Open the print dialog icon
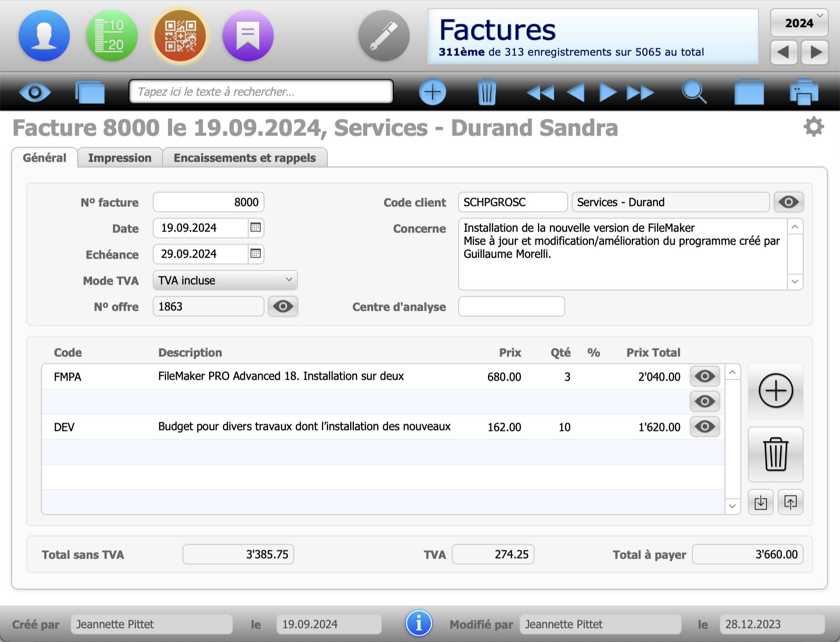The height and width of the screenshot is (642, 840). click(x=805, y=92)
